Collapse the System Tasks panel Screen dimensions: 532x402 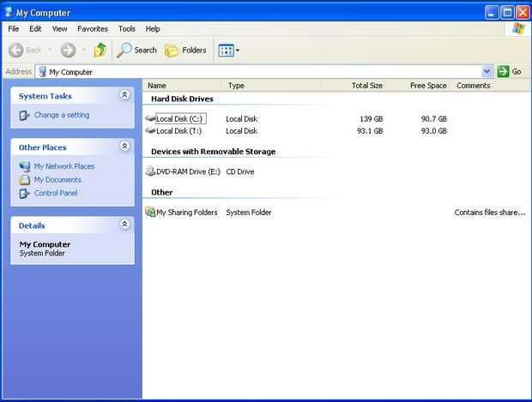pyautogui.click(x=124, y=95)
